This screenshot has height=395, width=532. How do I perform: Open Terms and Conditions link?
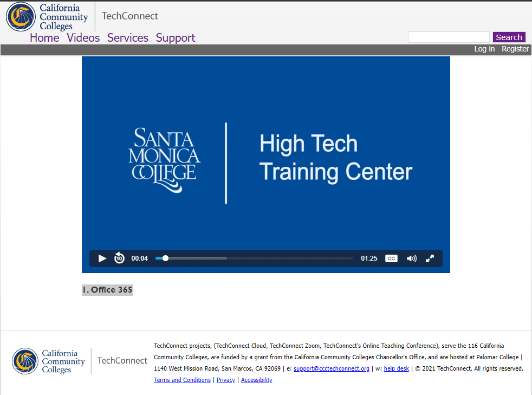point(182,380)
